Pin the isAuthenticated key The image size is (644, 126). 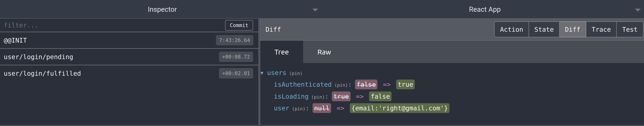point(341,85)
